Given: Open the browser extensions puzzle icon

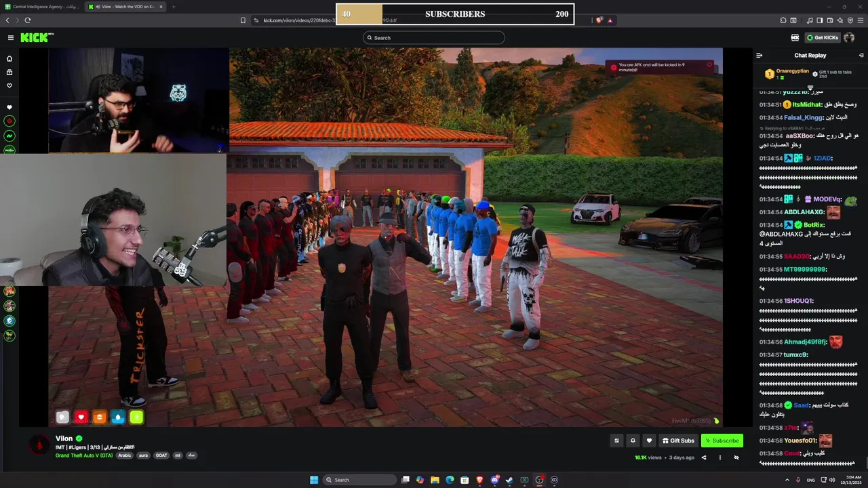Looking at the screenshot, I should point(784,20).
